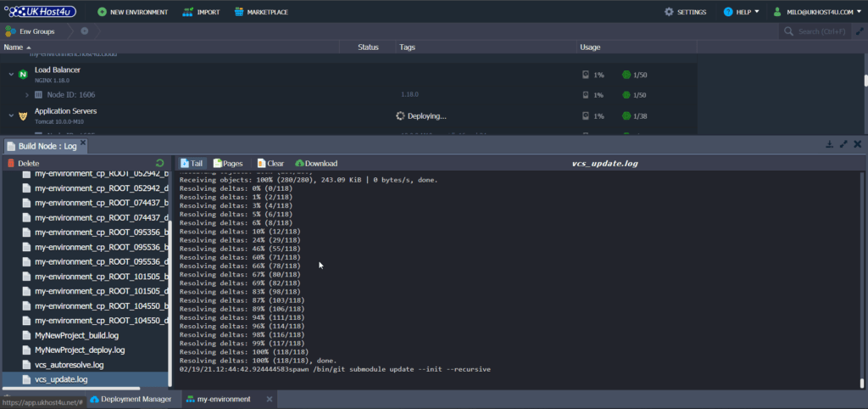Image resolution: width=868 pixels, height=409 pixels.
Task: Click the expand icon beside the search box
Action: click(x=858, y=31)
